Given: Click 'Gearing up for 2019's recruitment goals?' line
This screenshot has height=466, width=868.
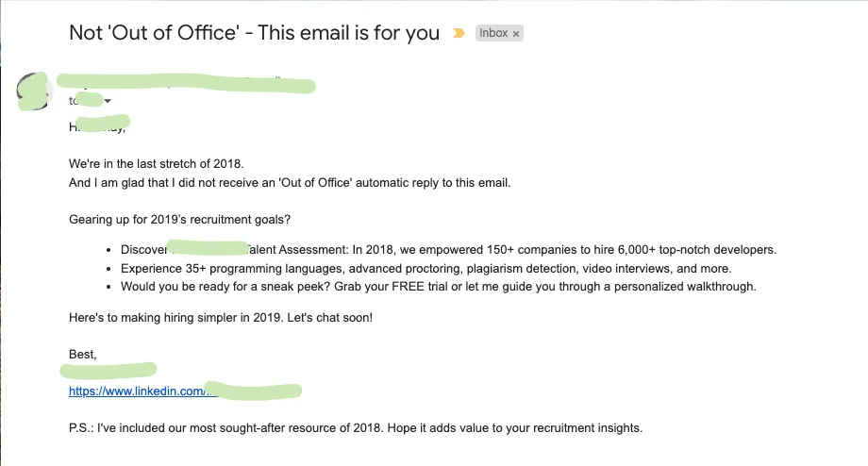Looking at the screenshot, I should click(x=179, y=220).
